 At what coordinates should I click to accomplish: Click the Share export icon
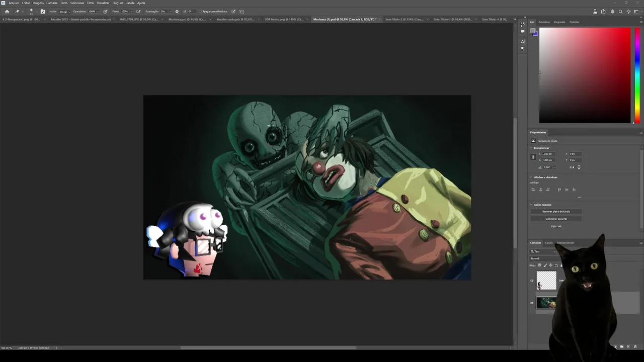coord(603,11)
